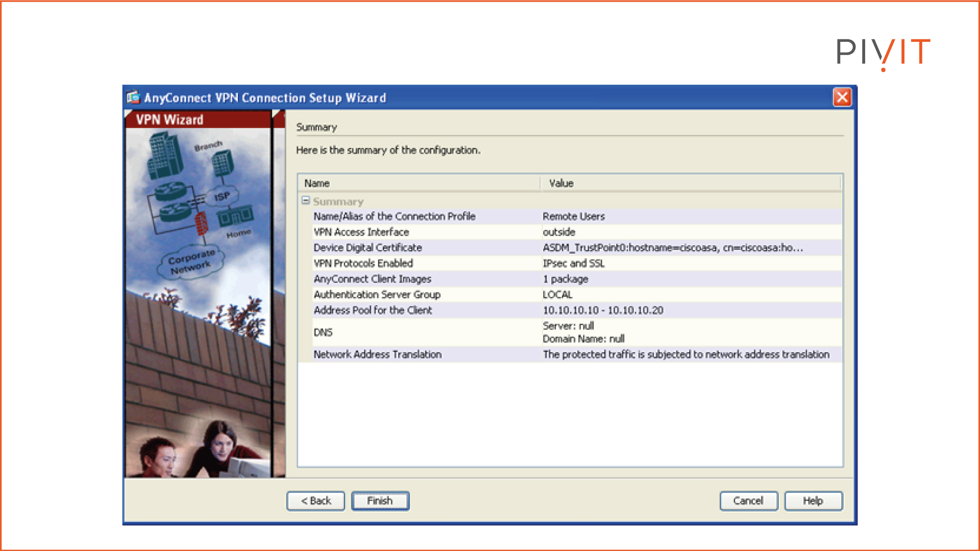980x551 pixels.
Task: Select the Summary heading in the dialog
Action: [316, 128]
